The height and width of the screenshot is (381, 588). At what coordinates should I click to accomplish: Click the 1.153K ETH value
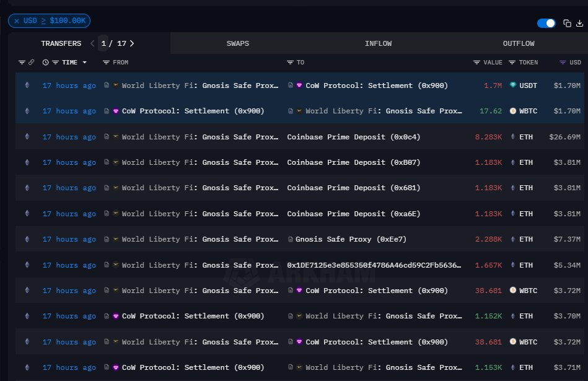point(488,367)
